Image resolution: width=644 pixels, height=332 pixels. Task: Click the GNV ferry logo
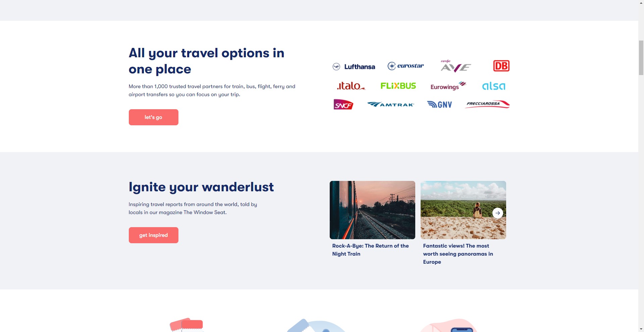[x=439, y=105]
